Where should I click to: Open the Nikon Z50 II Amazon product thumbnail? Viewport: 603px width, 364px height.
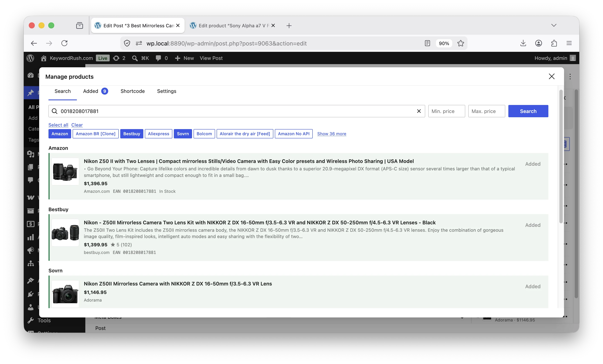(65, 171)
